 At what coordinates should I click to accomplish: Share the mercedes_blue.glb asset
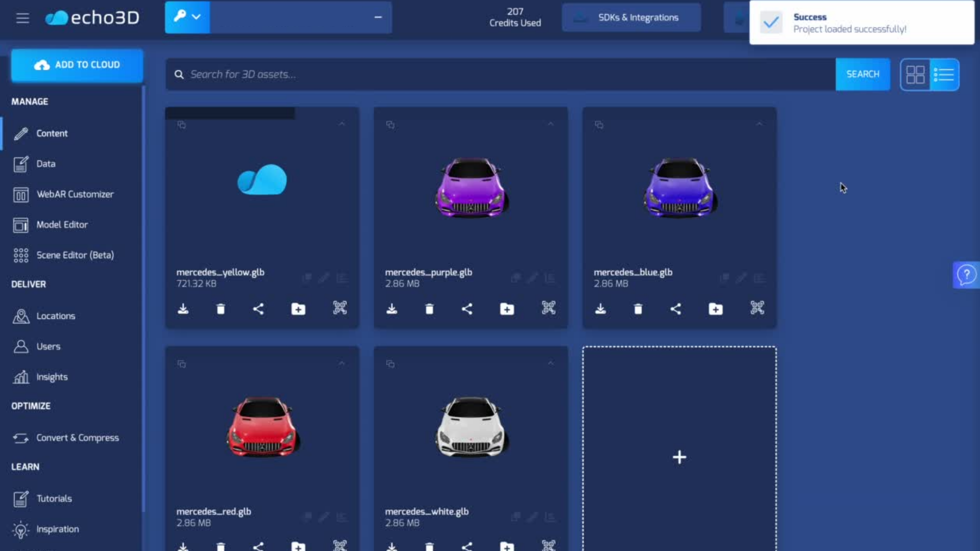676,309
